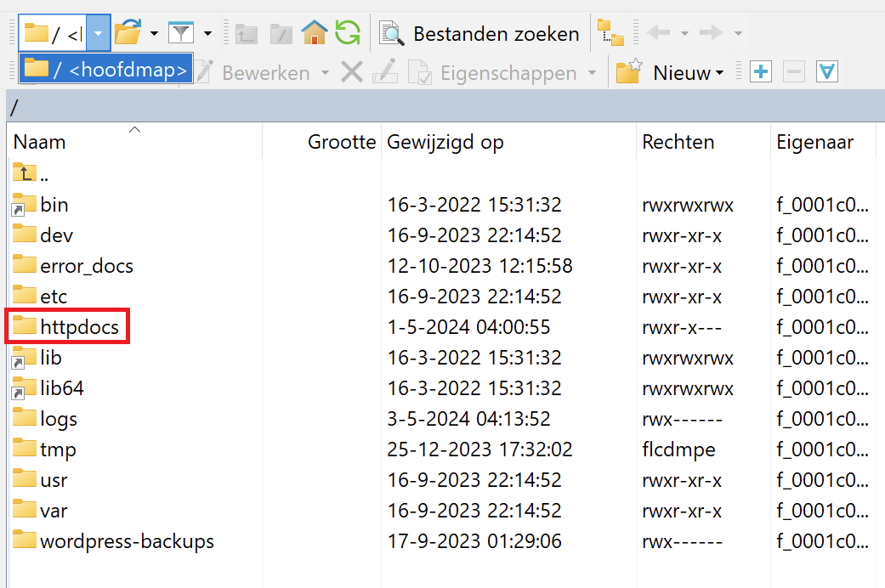Go to the home directory icon
885x588 pixels.
(x=314, y=33)
